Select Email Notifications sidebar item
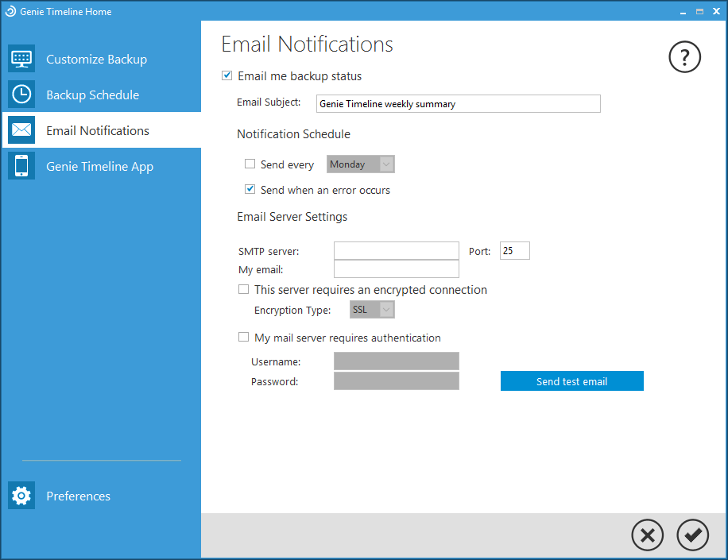The width and height of the screenshot is (728, 560). coord(102,130)
